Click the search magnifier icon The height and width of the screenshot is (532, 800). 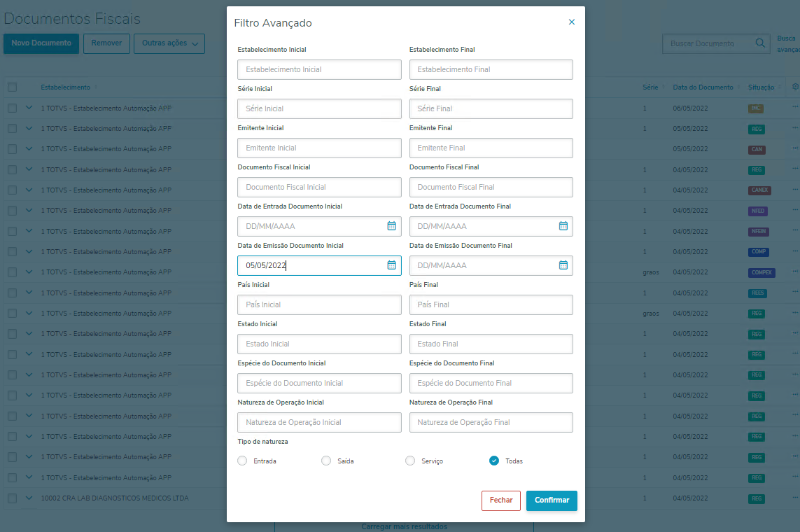(x=760, y=43)
